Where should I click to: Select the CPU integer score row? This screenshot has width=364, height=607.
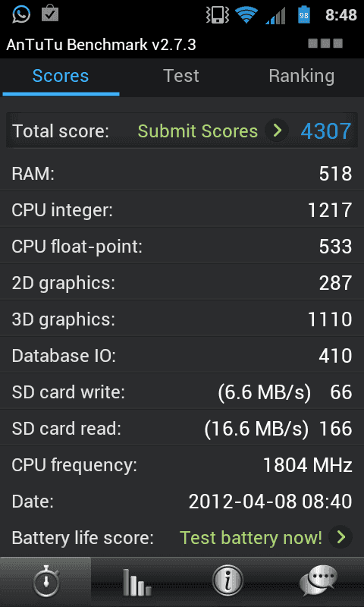click(182, 211)
